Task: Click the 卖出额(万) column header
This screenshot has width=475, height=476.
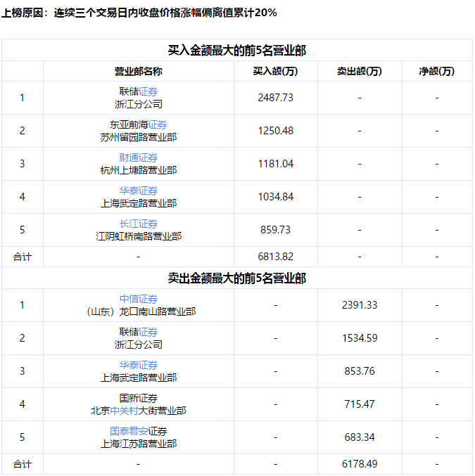Action: 360,71
